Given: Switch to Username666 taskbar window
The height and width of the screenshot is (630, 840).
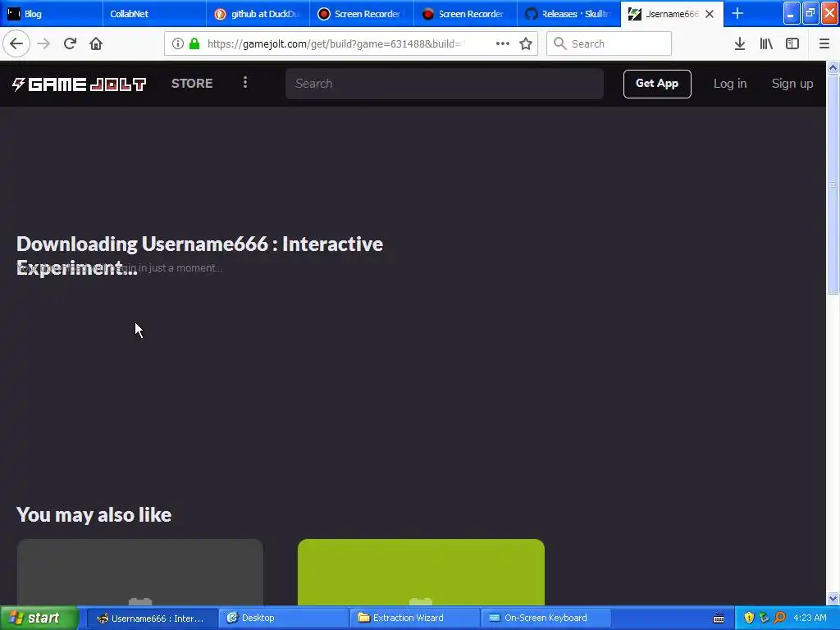Looking at the screenshot, I should click(152, 618).
